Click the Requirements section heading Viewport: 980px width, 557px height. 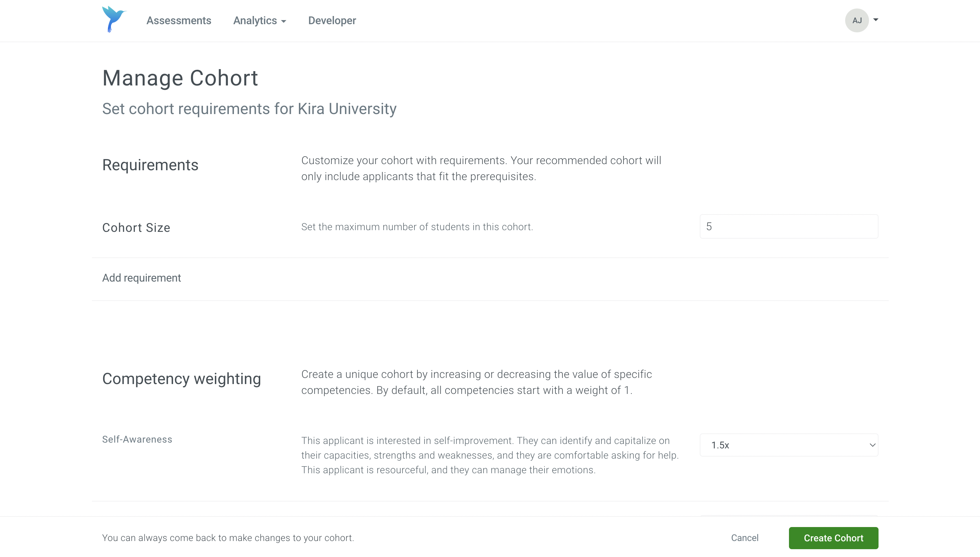(x=150, y=165)
